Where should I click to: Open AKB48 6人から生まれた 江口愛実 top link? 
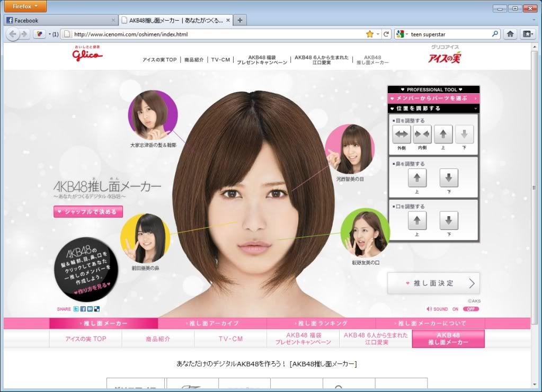tap(322, 60)
